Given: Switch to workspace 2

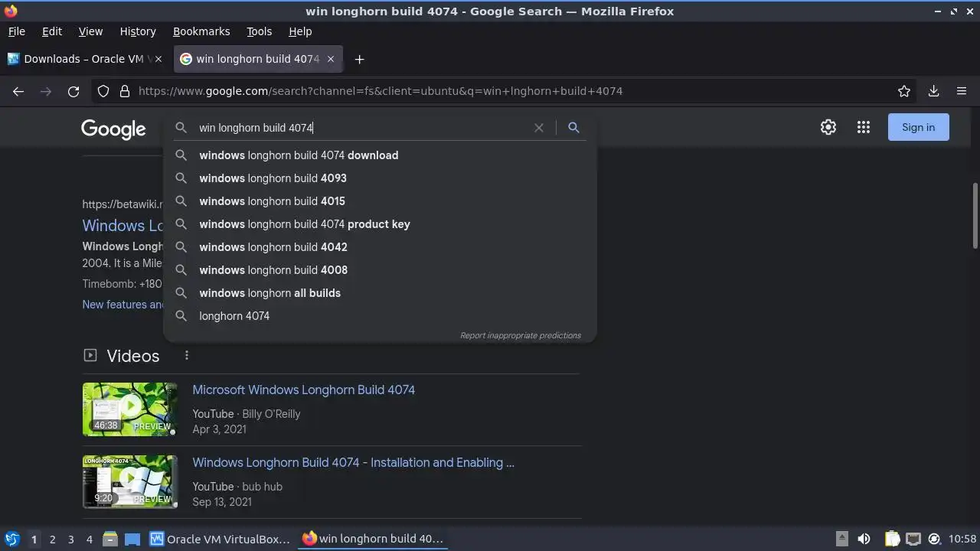Looking at the screenshot, I should 52,539.
